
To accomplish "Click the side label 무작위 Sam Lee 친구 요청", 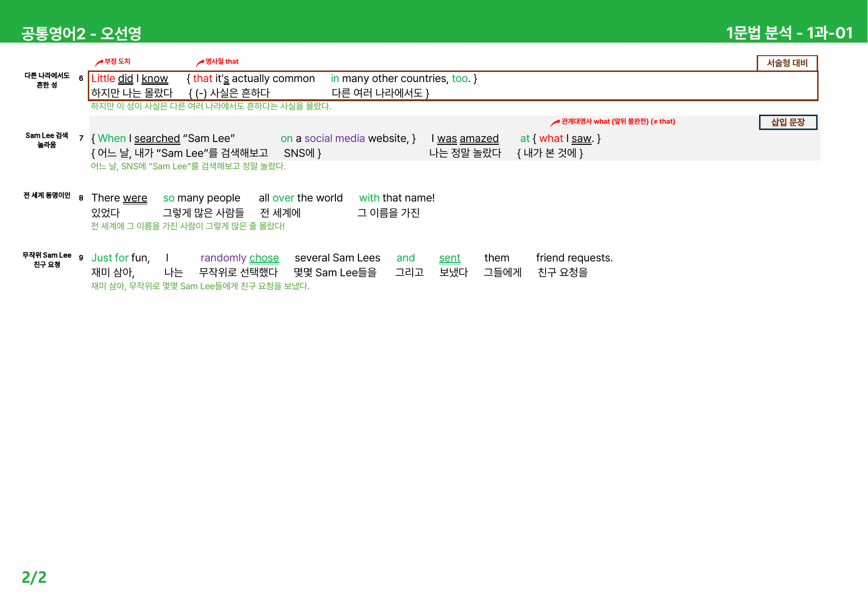I will point(47,259).
